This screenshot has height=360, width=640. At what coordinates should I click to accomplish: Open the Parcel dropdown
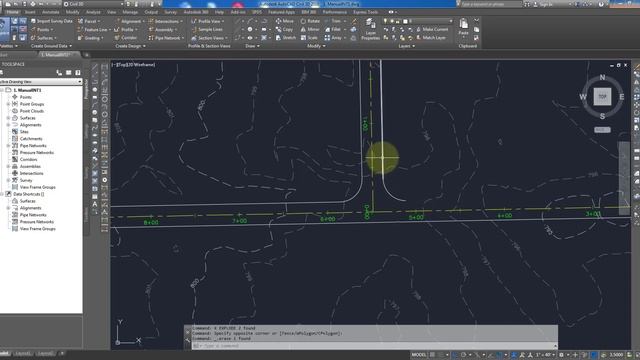tap(89, 21)
